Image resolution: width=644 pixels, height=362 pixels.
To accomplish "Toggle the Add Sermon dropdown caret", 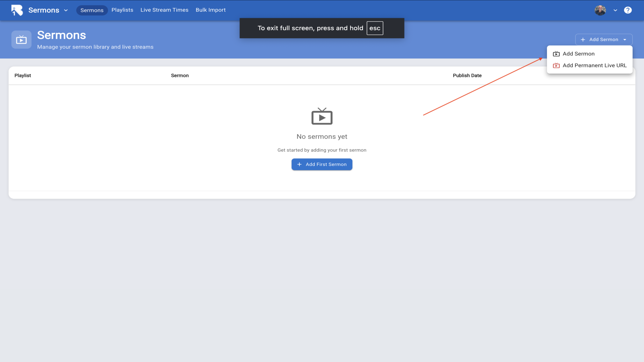I will click(x=625, y=40).
